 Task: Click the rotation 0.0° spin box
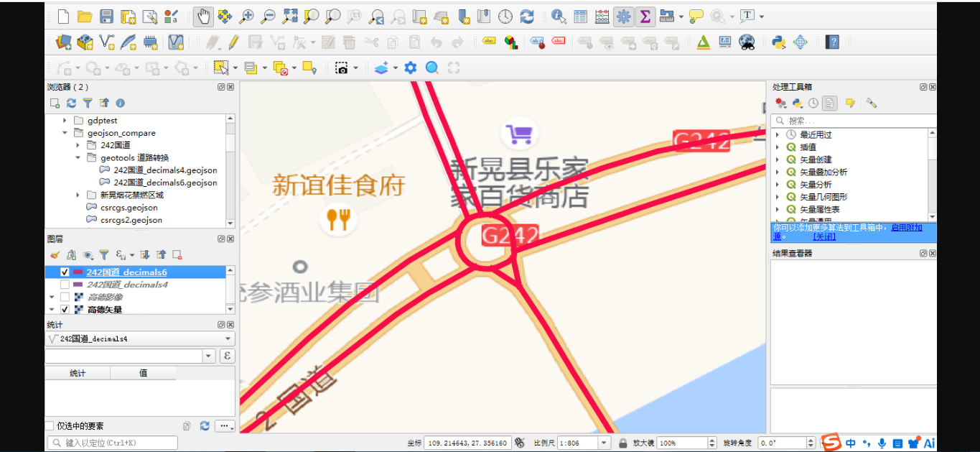coord(787,443)
